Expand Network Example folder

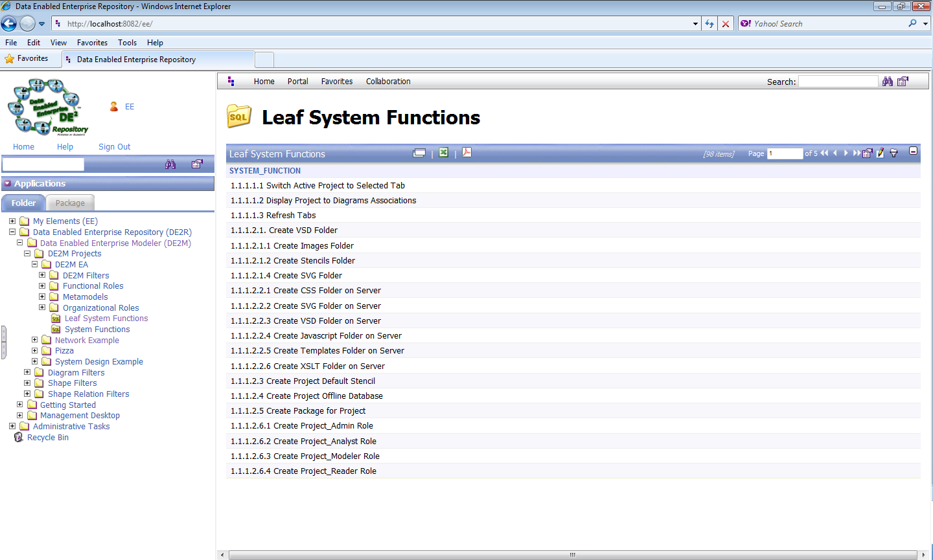click(x=35, y=340)
